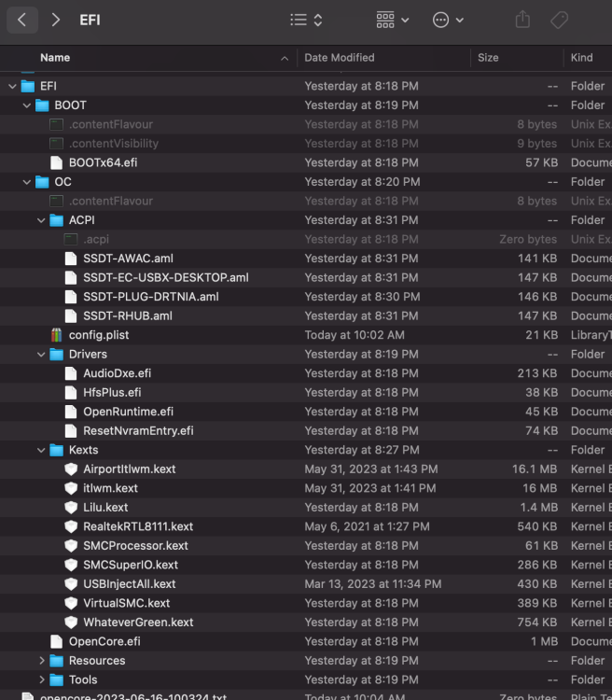
Task: Select the Kexts folder icon
Action: point(56,450)
